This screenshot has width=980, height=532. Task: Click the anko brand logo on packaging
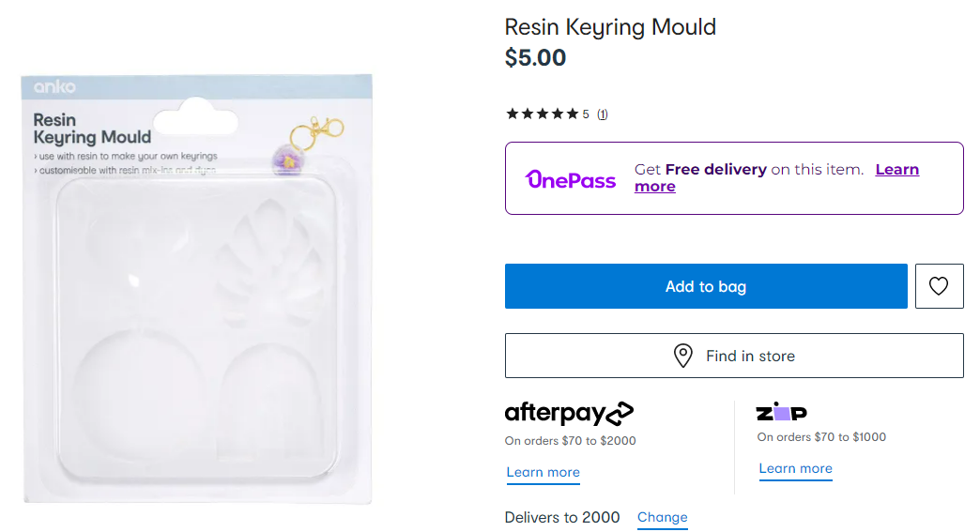(x=54, y=87)
